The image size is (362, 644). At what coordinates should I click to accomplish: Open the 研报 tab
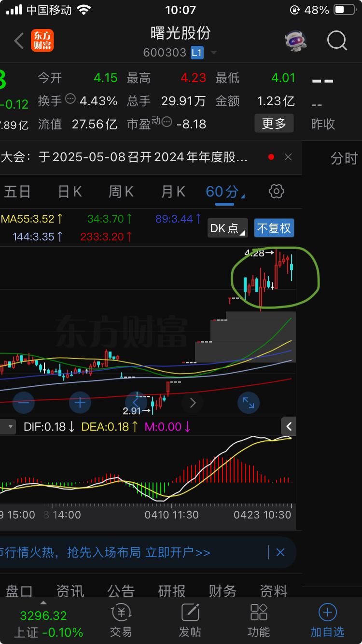pos(171,590)
